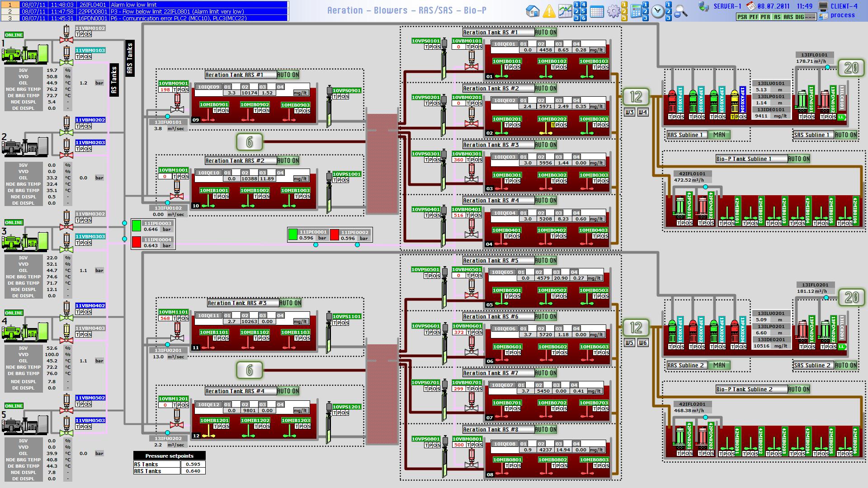
Task: Click the red 11IPE0004 pressure indicator swatch
Action: point(137,243)
